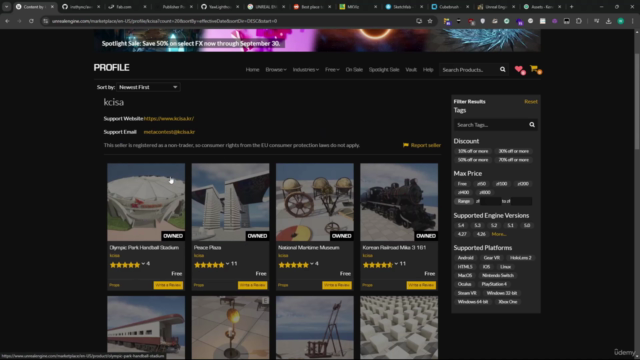Expand rating breakdown for Olympic Park Handball Stadium
Screen dimensions: 640x360
(x=143, y=264)
